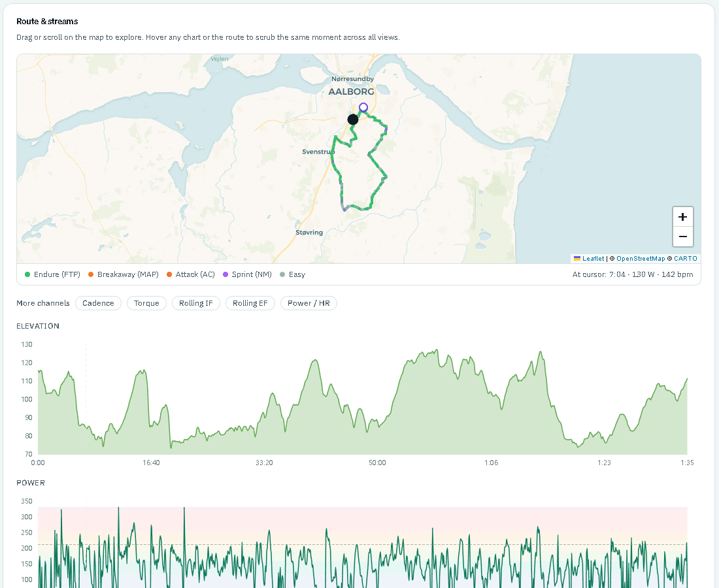Viewport: 719px width, 588px height.
Task: Open the CARTO attribution link
Action: (x=686, y=259)
